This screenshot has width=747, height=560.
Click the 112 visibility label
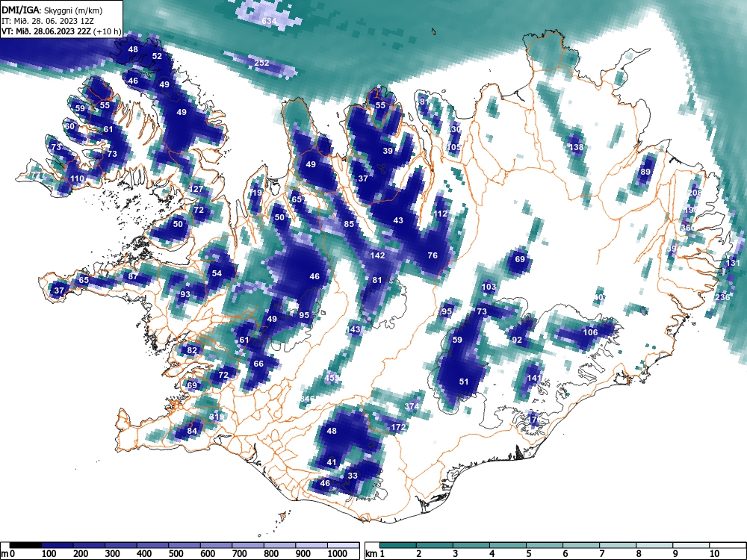tap(440, 214)
